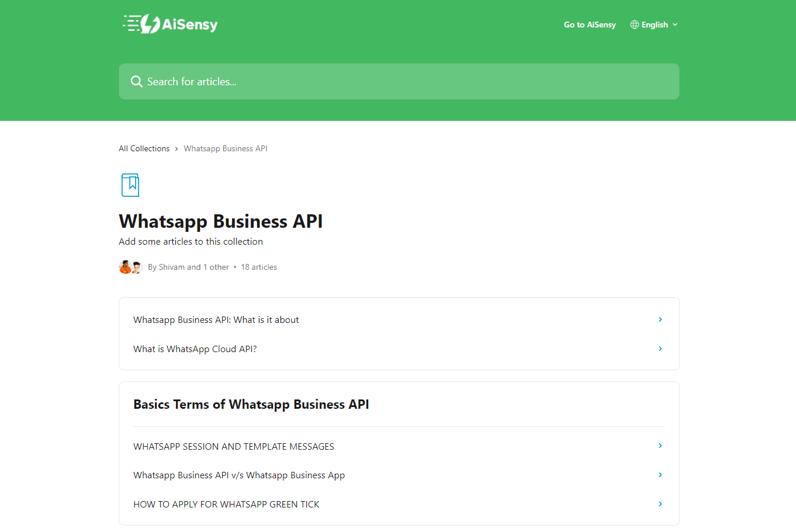Select the Whatsapp Business API breadcrumb
The image size is (796, 532).
pos(225,148)
